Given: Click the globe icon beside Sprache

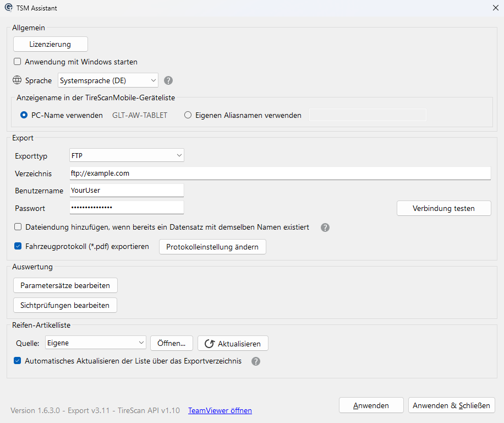Looking at the screenshot, I should coord(17,80).
